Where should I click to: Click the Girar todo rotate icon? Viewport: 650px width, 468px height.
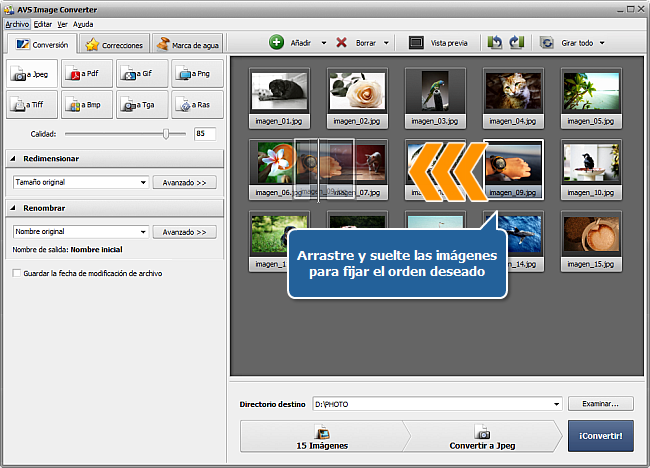pos(547,43)
